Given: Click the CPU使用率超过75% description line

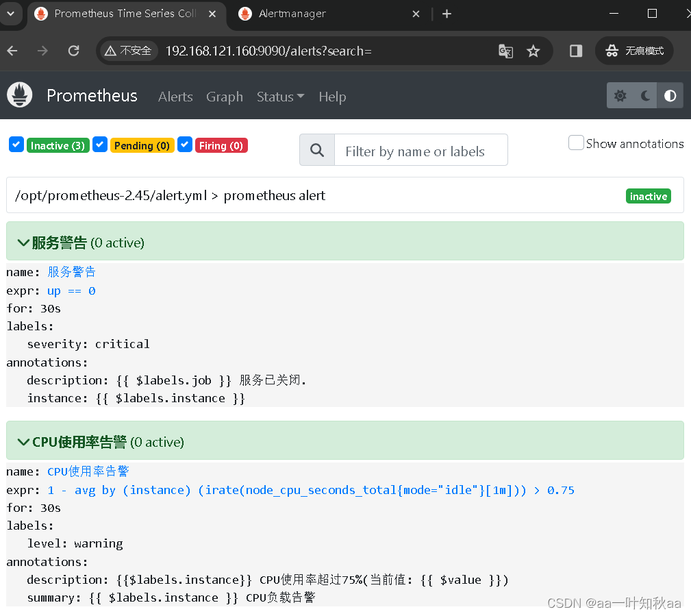Looking at the screenshot, I should tap(268, 580).
